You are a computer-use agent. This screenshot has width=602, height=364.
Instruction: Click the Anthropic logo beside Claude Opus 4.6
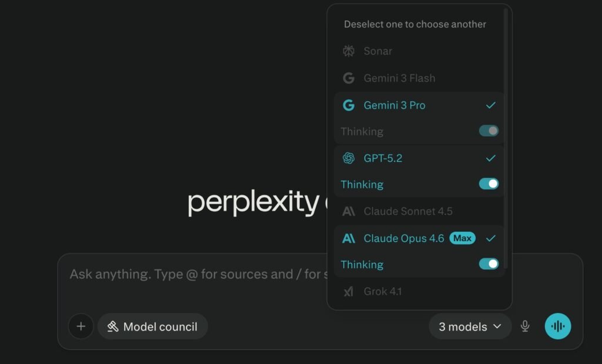pyautogui.click(x=349, y=238)
